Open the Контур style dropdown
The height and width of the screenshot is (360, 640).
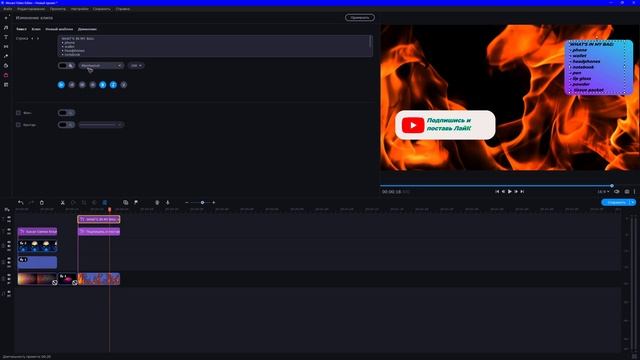pos(101,125)
